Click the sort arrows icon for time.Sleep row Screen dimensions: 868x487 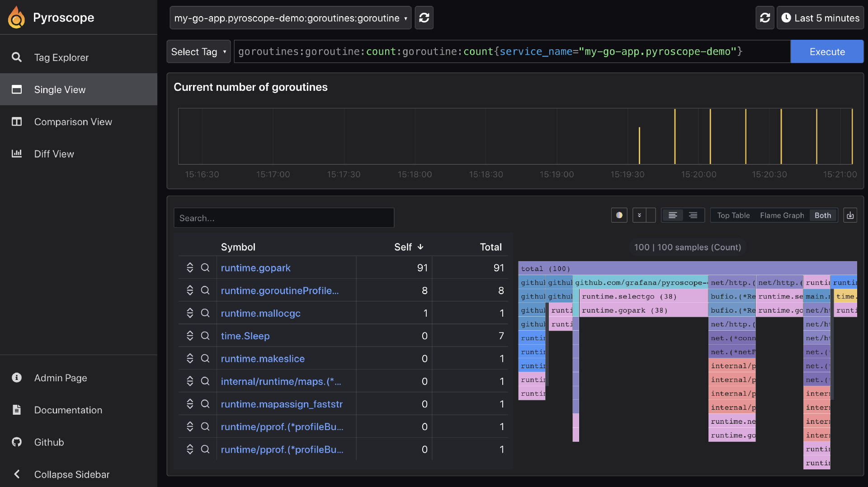190,336
